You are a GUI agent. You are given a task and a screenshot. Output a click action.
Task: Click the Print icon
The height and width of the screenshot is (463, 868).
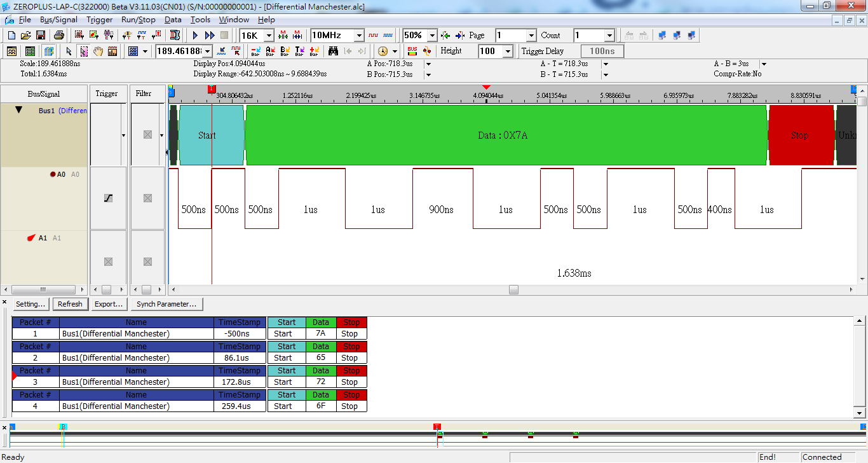59,36
